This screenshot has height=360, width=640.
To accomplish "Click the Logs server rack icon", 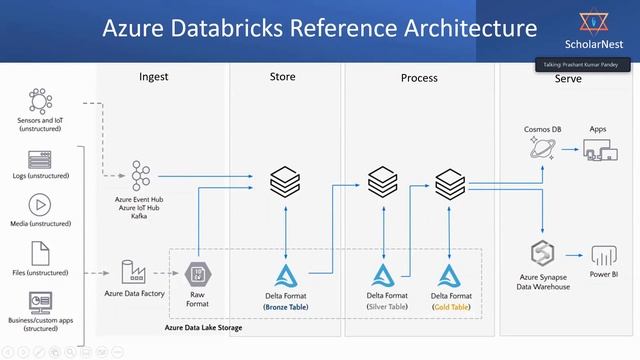I will click(x=40, y=160).
